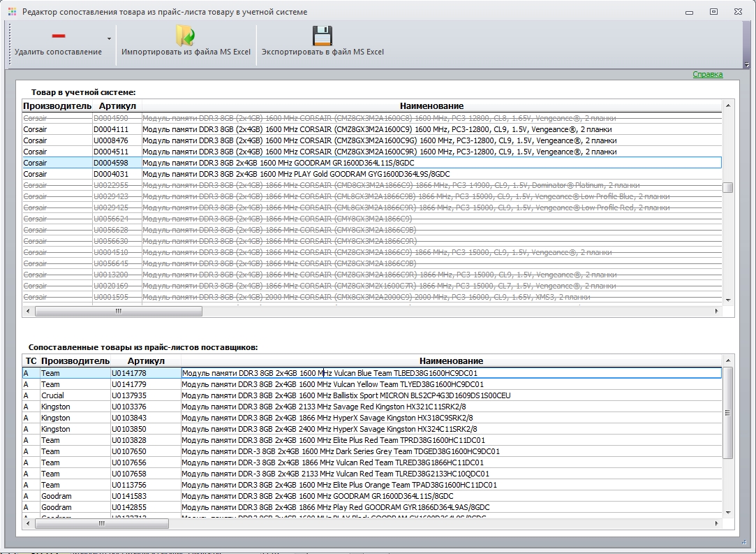Viewport: 756px width, 554px height.
Task: Sort top table by Наименование header
Action: [431, 105]
